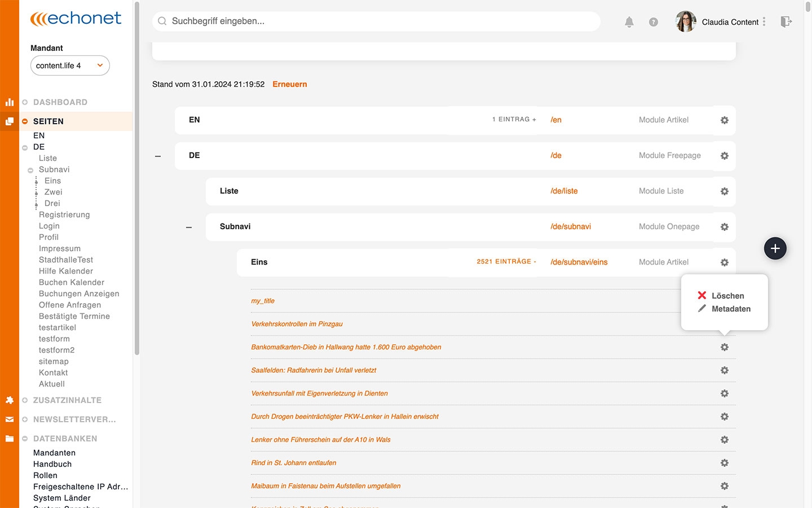Click the dark round plus button
This screenshot has width=812, height=508.
[775, 248]
